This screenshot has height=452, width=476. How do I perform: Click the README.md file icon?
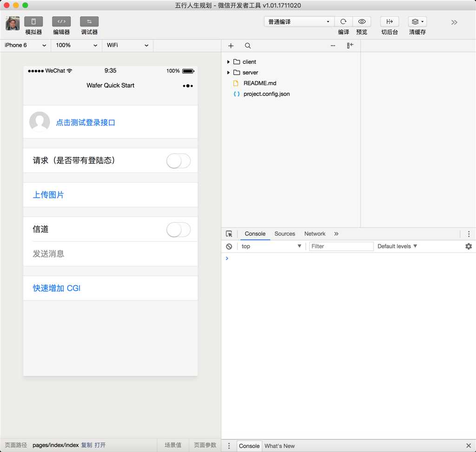[x=236, y=83]
